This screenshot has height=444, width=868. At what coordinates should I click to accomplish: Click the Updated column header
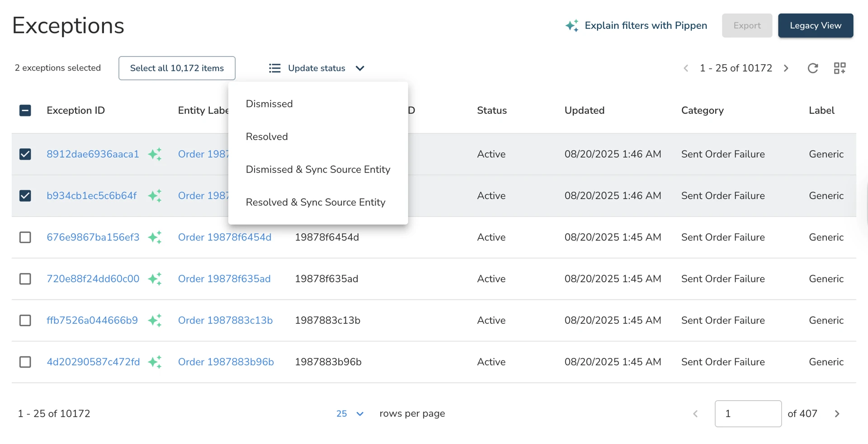pos(584,111)
